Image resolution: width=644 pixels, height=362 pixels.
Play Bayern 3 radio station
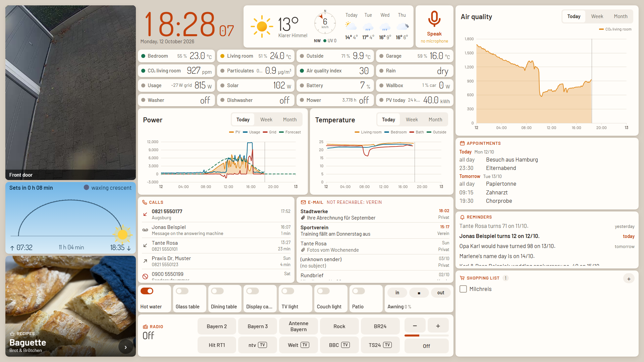tap(258, 326)
